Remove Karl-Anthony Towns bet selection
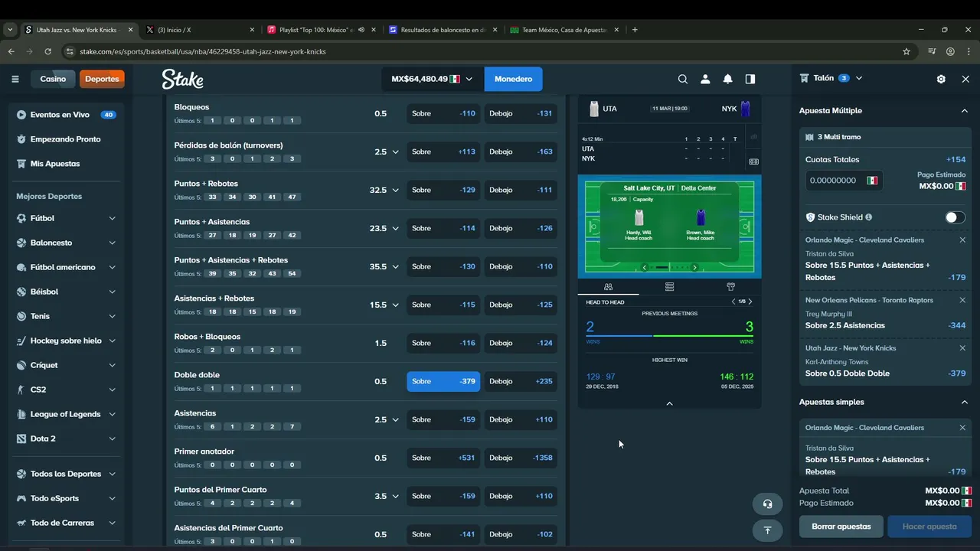Screen dimensions: 980x551 pyautogui.click(x=962, y=347)
